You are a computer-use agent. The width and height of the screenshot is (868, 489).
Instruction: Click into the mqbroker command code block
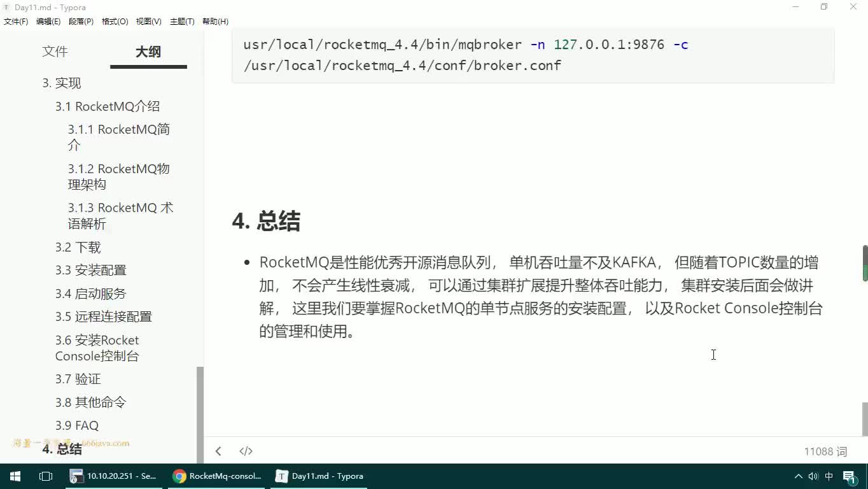pos(533,55)
